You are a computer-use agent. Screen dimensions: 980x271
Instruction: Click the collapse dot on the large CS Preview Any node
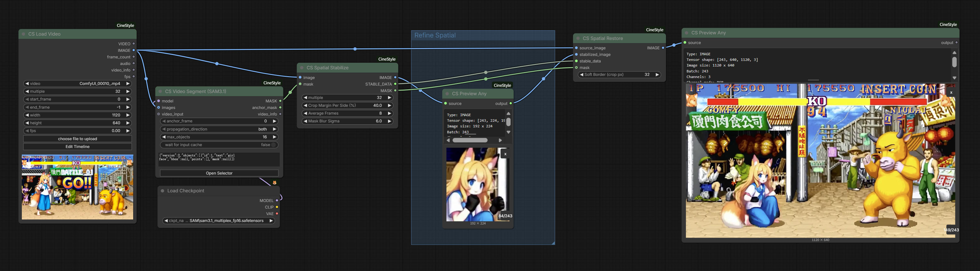[x=686, y=33]
